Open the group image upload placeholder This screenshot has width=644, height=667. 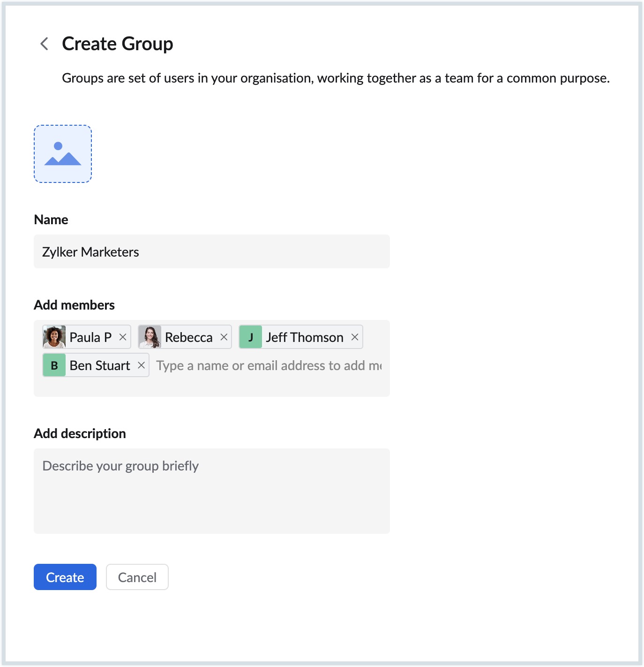coord(62,154)
